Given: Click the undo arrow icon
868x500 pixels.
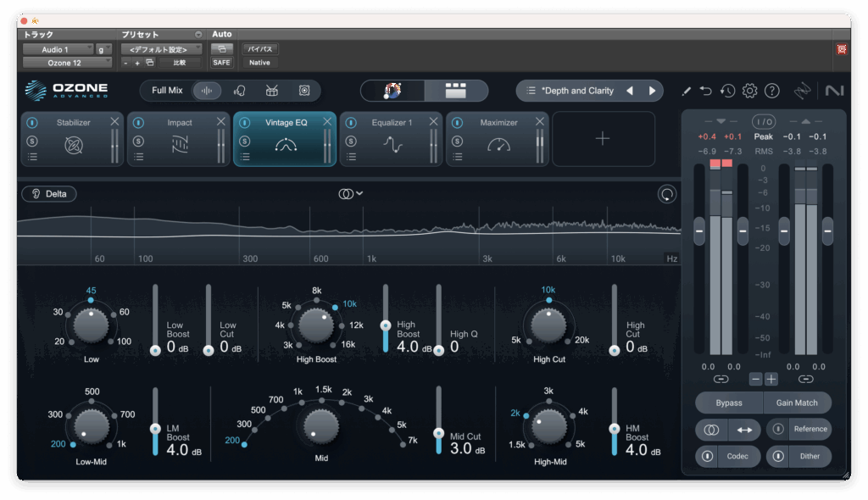Looking at the screenshot, I should click(706, 91).
